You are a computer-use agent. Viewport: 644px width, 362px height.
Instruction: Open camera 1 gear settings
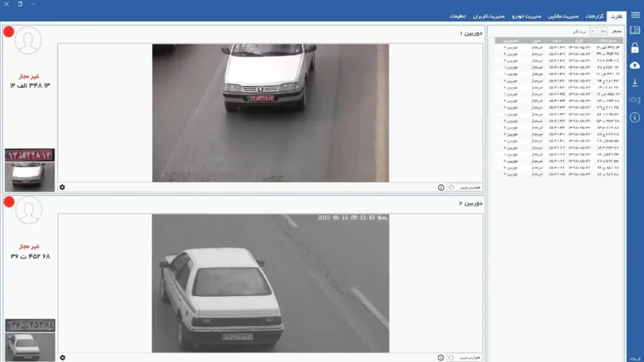tap(62, 187)
